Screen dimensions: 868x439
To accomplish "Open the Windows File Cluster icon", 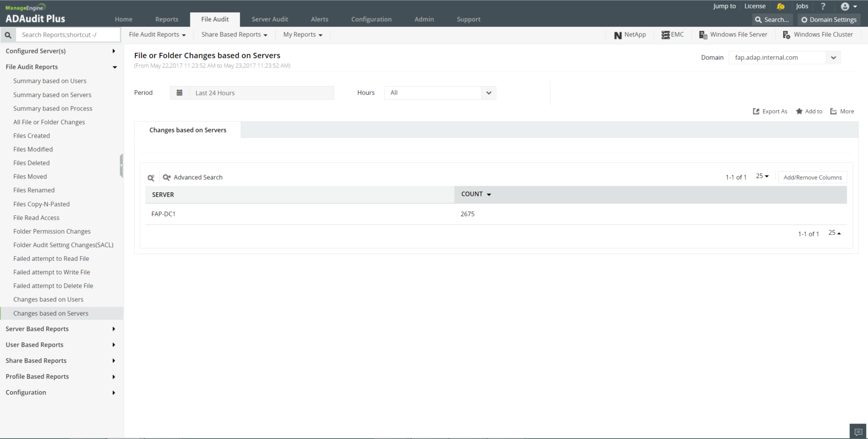I will pos(786,35).
